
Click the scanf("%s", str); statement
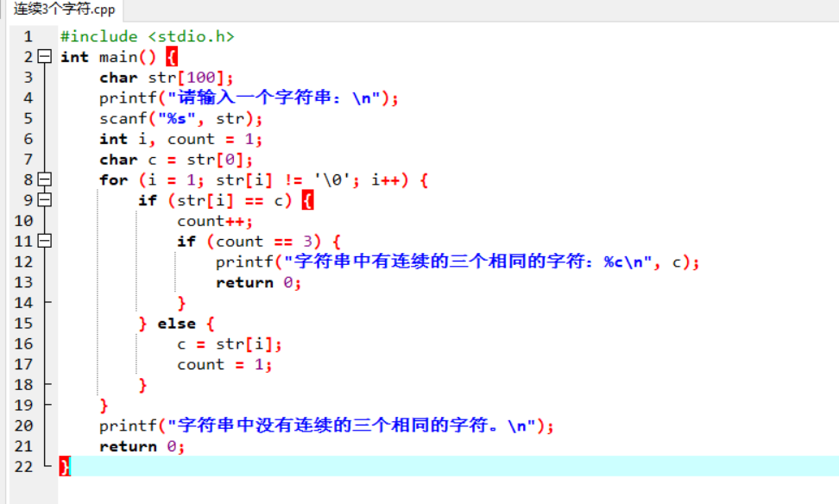(181, 118)
